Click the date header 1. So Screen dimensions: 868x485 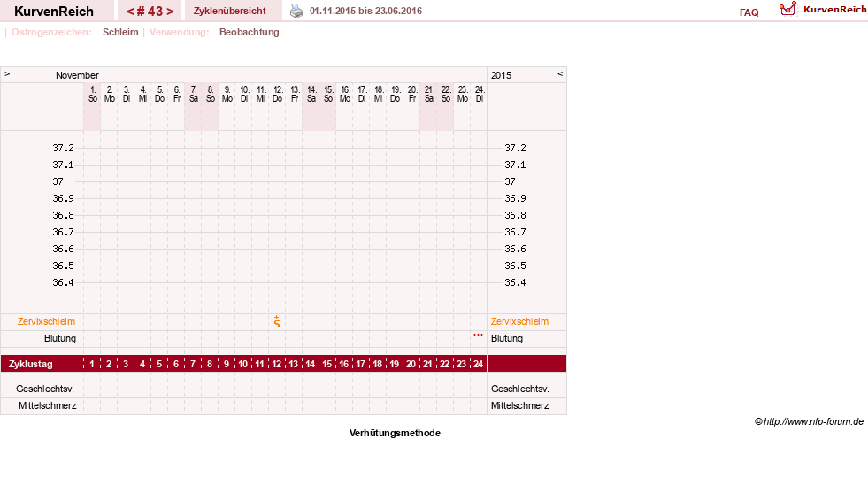[92, 94]
